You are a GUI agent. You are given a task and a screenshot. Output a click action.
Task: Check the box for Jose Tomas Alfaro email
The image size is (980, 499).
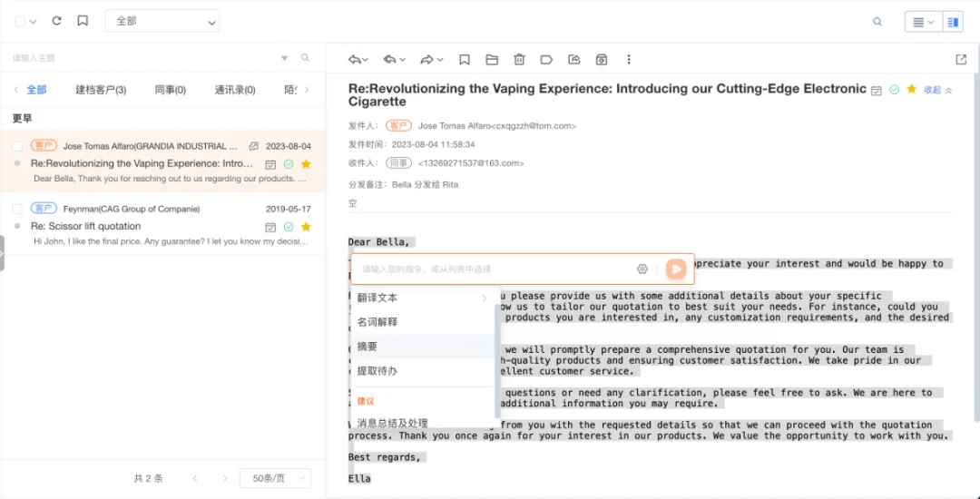click(17, 146)
